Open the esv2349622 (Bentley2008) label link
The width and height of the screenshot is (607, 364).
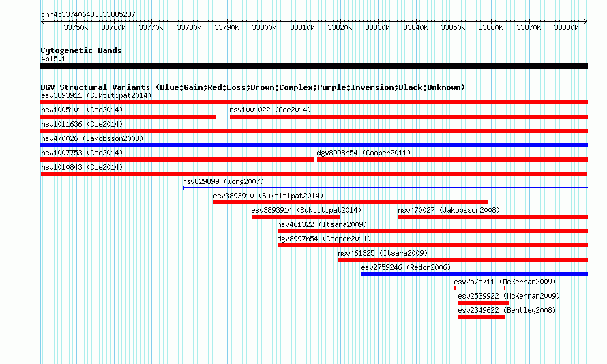pos(507,310)
